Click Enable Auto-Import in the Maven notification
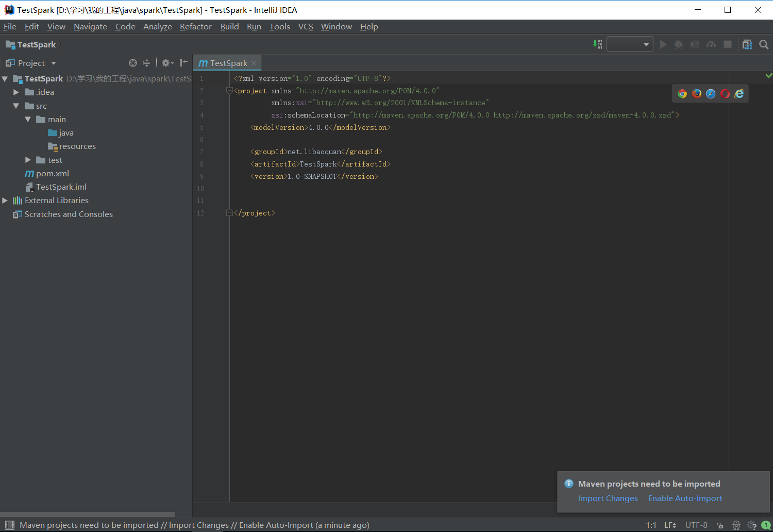773x532 pixels. click(x=685, y=498)
